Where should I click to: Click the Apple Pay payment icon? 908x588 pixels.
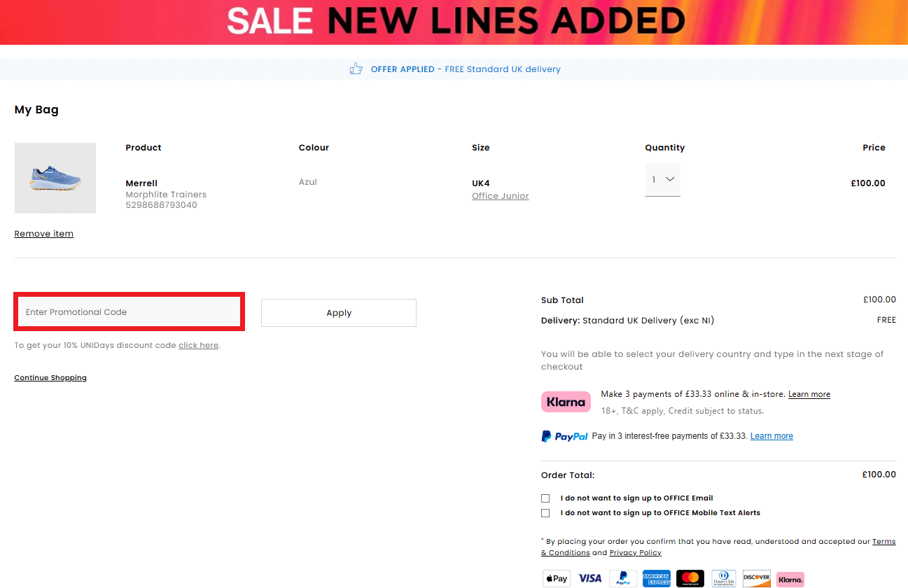point(557,578)
